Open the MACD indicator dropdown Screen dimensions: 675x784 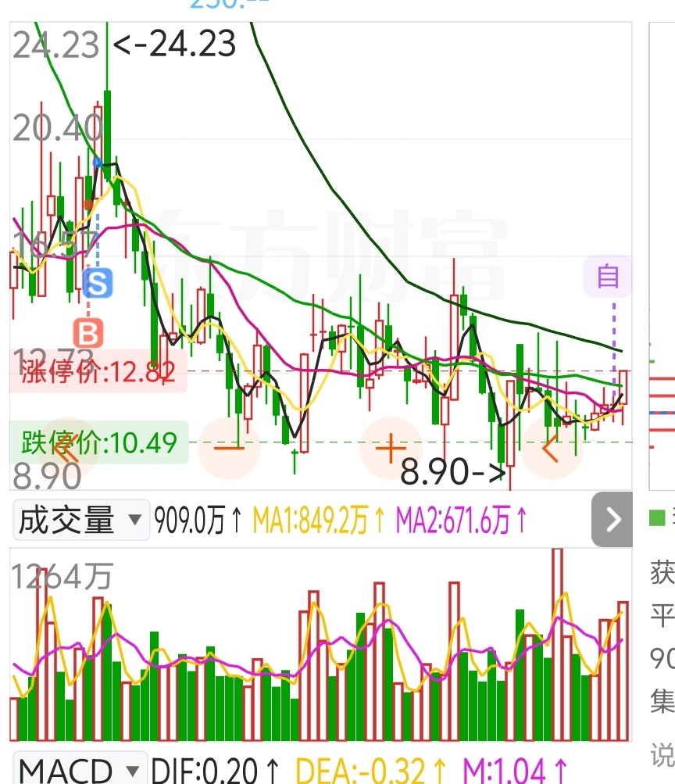80,768
